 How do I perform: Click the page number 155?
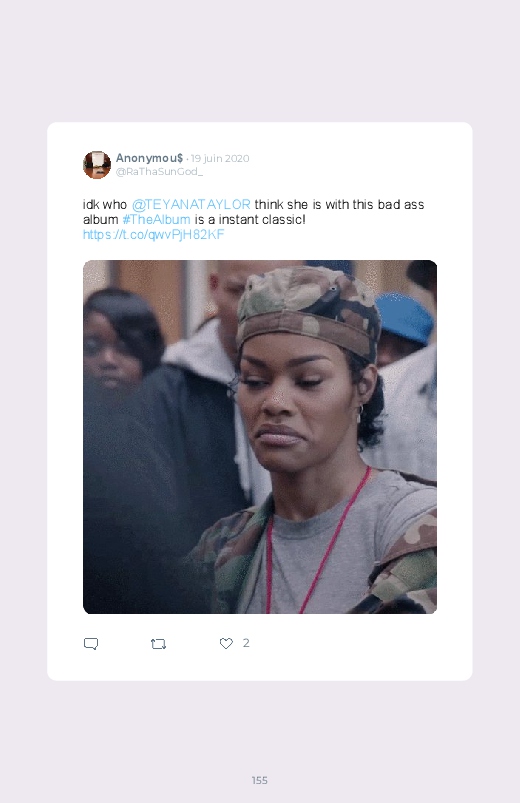pyautogui.click(x=260, y=780)
